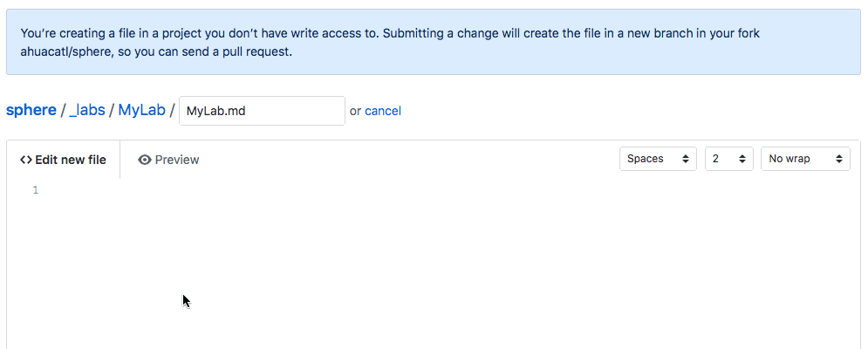
Task: Switch to the Edit new file tab
Action: (63, 160)
